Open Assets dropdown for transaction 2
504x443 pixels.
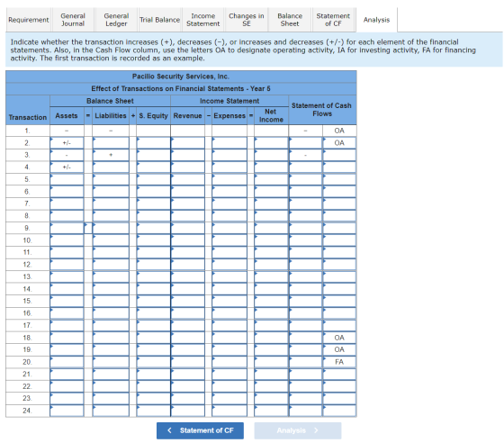[67, 143]
